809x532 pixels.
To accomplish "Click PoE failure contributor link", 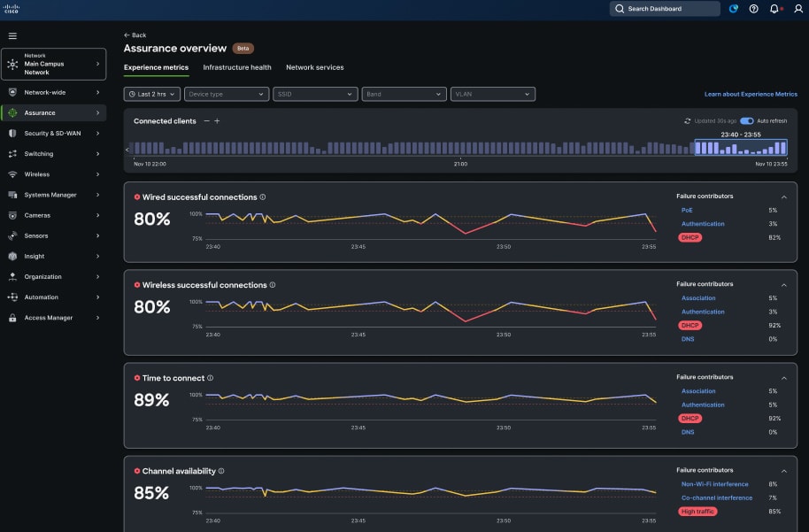I will (x=687, y=210).
